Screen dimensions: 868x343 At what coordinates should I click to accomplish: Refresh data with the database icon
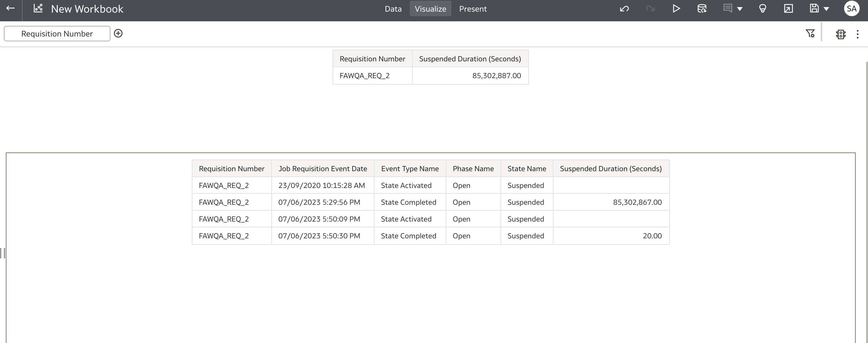tap(702, 9)
